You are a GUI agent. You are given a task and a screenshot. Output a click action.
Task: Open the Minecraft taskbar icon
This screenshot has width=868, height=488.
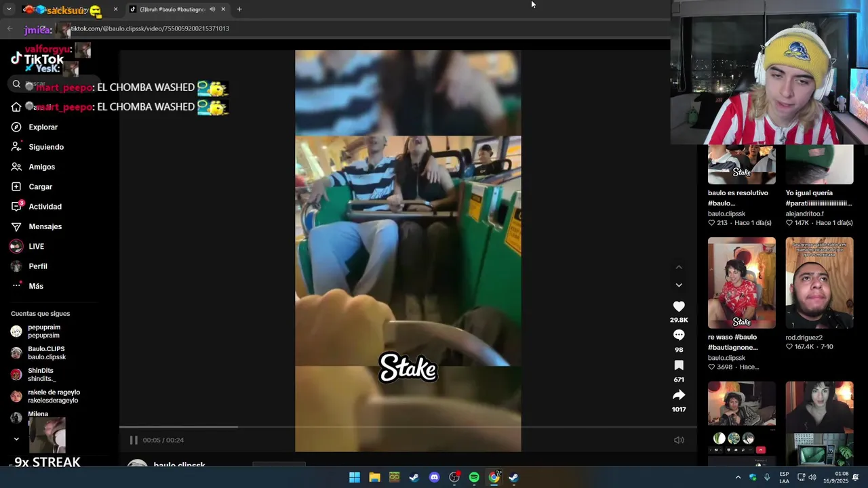click(394, 477)
